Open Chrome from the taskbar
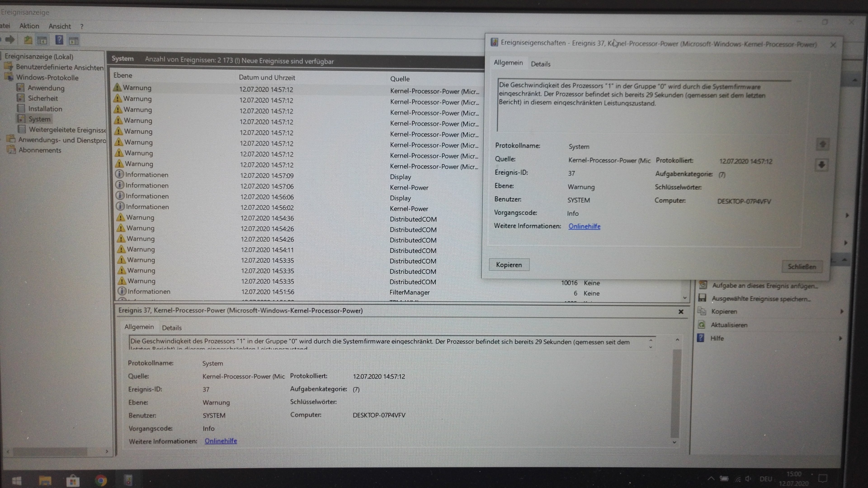This screenshot has height=488, width=868. pos(100,480)
